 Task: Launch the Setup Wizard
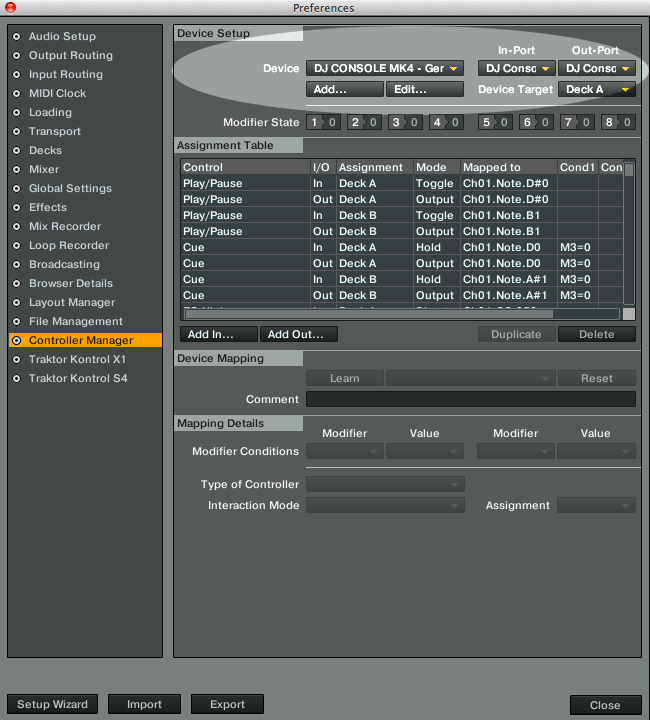(x=53, y=704)
